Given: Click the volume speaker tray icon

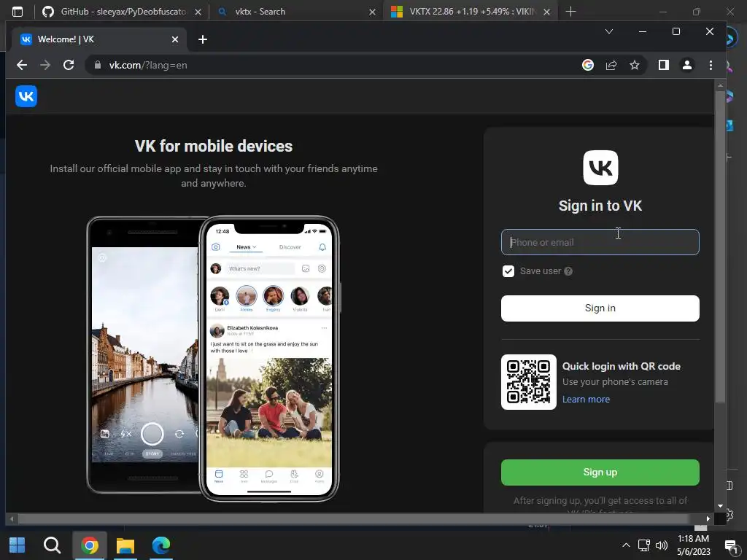Looking at the screenshot, I should 661,545.
